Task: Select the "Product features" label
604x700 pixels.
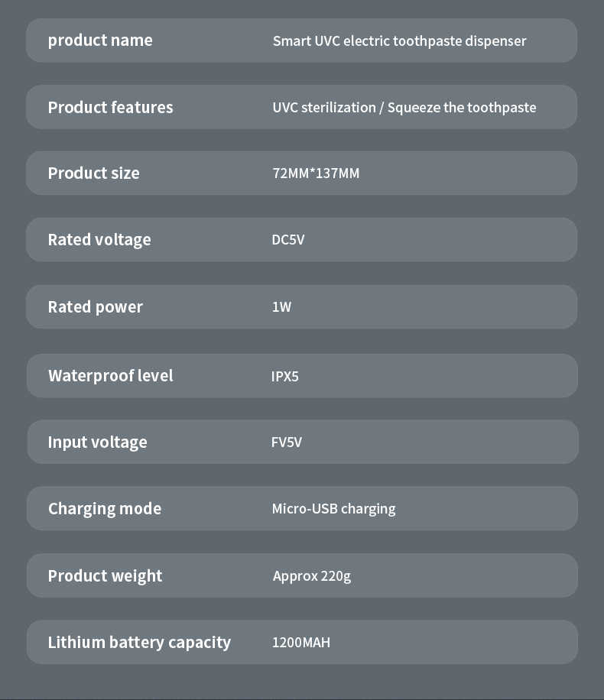Action: (x=110, y=108)
